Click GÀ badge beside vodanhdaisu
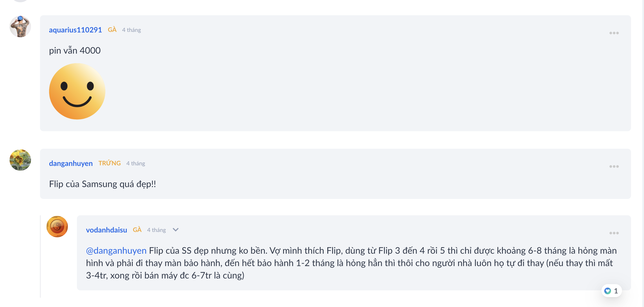 [137, 230]
